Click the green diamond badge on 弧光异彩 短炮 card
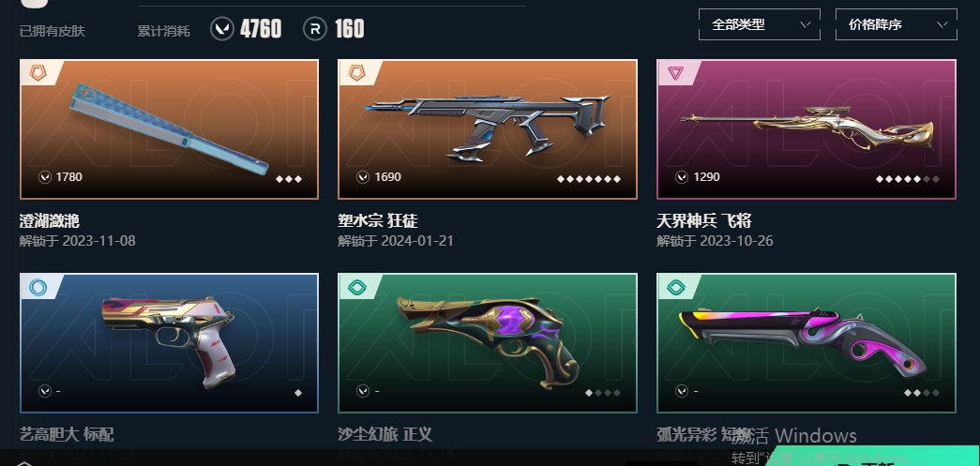980x466 pixels. click(x=675, y=287)
